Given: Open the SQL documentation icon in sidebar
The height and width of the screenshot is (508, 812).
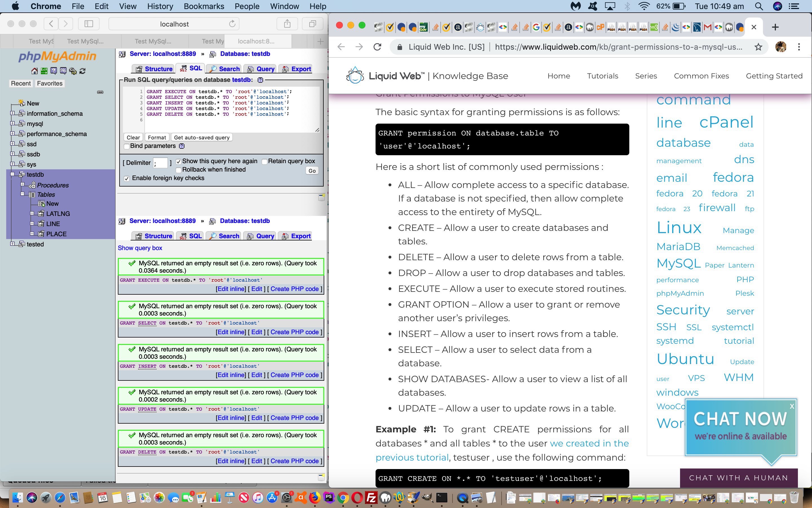Looking at the screenshot, I should 63,71.
